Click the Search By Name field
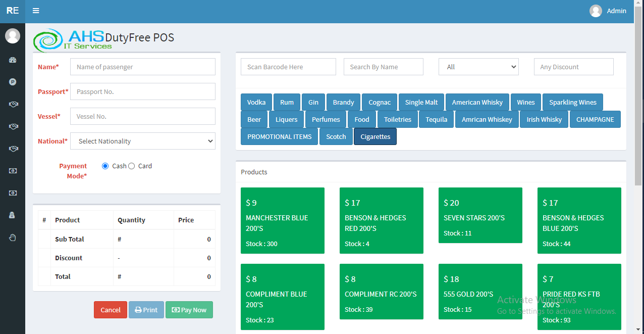Image resolution: width=644 pixels, height=334 pixels. pos(384,67)
